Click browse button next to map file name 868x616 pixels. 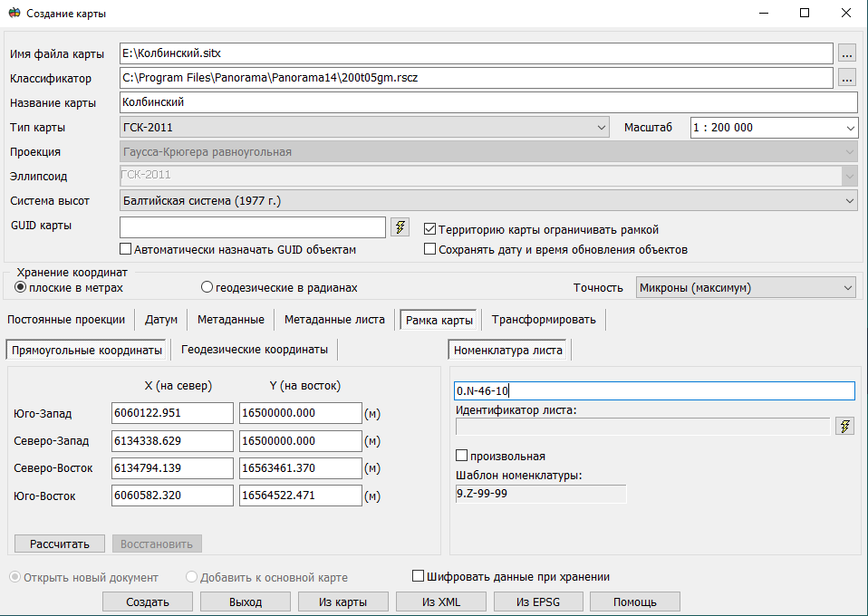coord(846,53)
